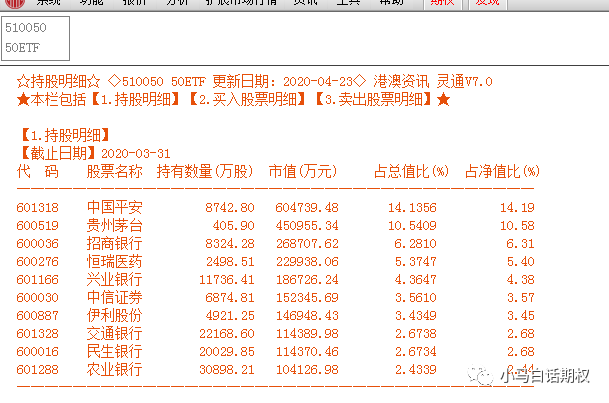Click the red 期权 button in the top bar
The image size is (609, 403).
(442, 3)
